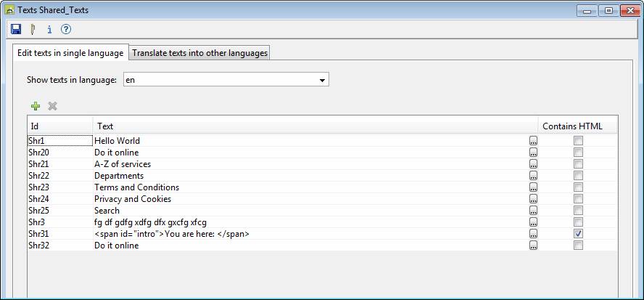Maximize the Texts Shared_Texts window
The width and height of the screenshot is (644, 300).
[x=608, y=10]
